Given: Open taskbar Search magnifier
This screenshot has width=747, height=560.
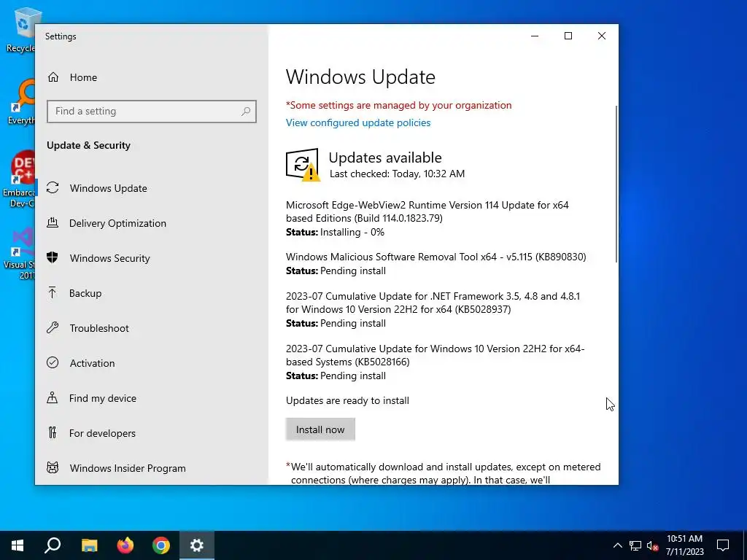Looking at the screenshot, I should tap(53, 545).
